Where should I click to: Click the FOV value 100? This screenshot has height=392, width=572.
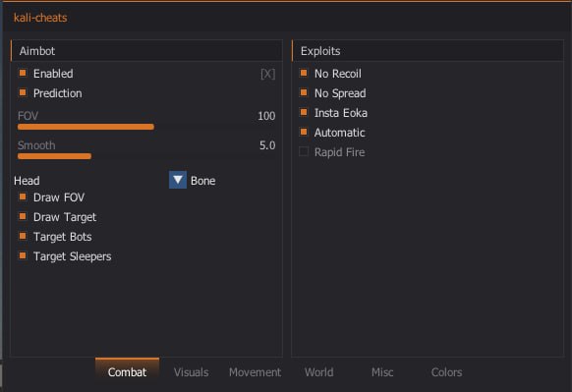click(266, 116)
